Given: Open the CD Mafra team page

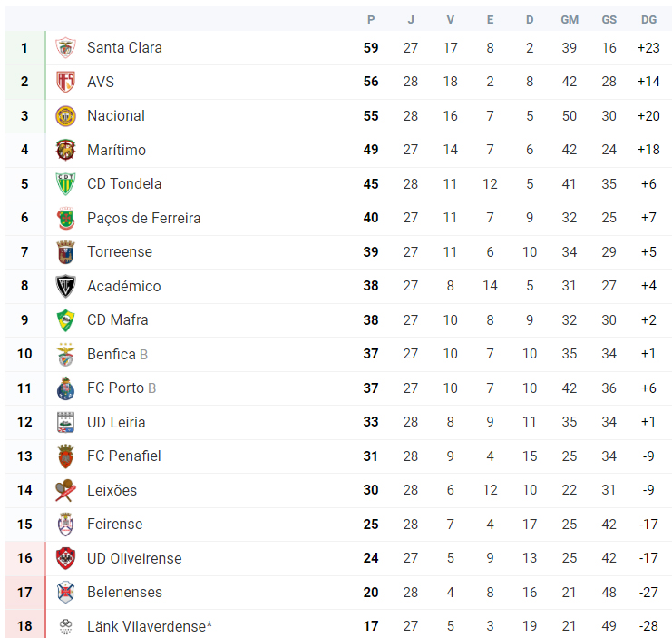Looking at the screenshot, I should pyautogui.click(x=117, y=319).
